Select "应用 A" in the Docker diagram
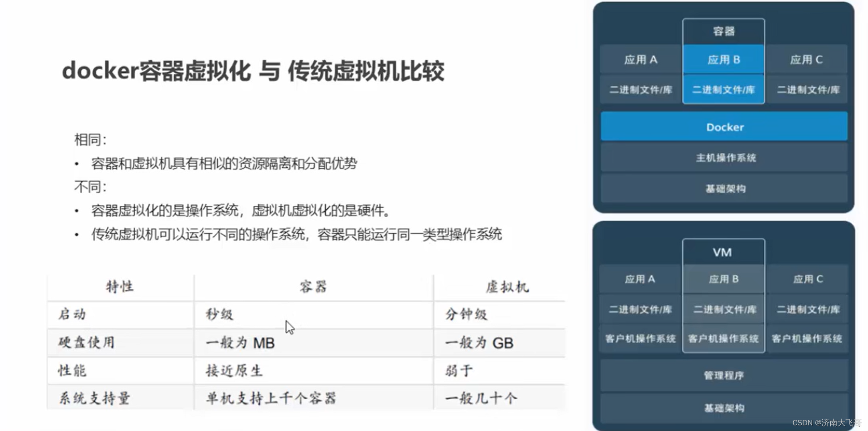 click(x=641, y=60)
